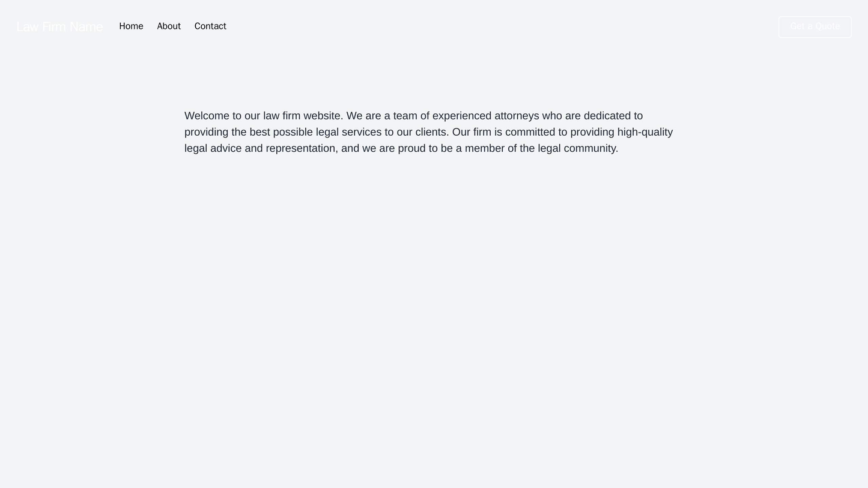Click the word "committed" in the paragraph
This screenshot has height=488, width=868.
(529, 132)
